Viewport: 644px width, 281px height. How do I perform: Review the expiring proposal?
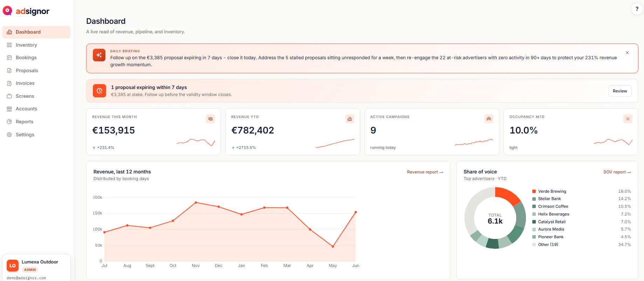point(620,91)
